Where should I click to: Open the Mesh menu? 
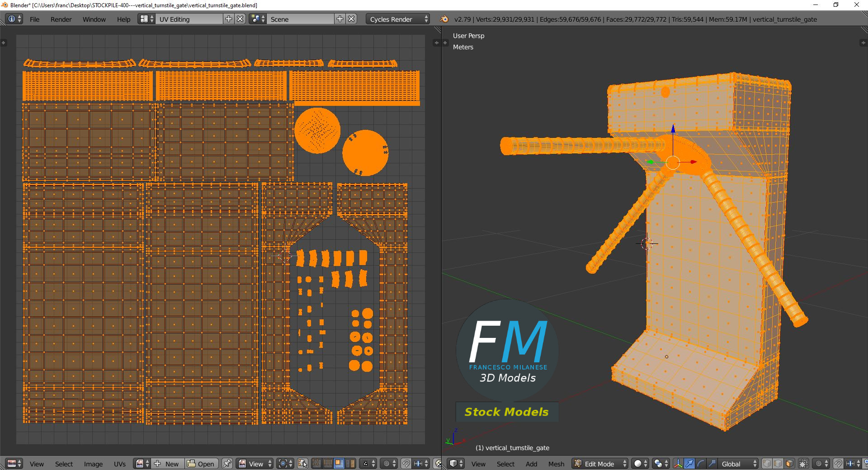click(556, 464)
